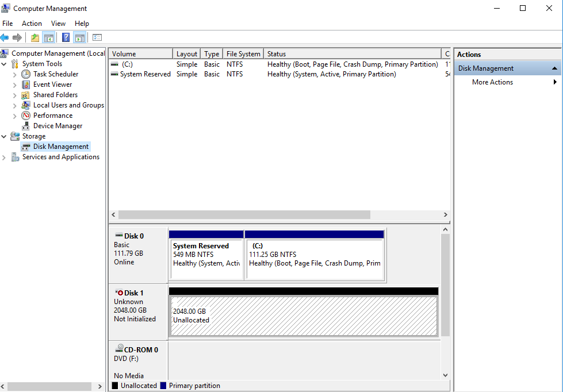The height and width of the screenshot is (392, 563).
Task: Click More Actions in the Actions pane
Action: tap(492, 82)
